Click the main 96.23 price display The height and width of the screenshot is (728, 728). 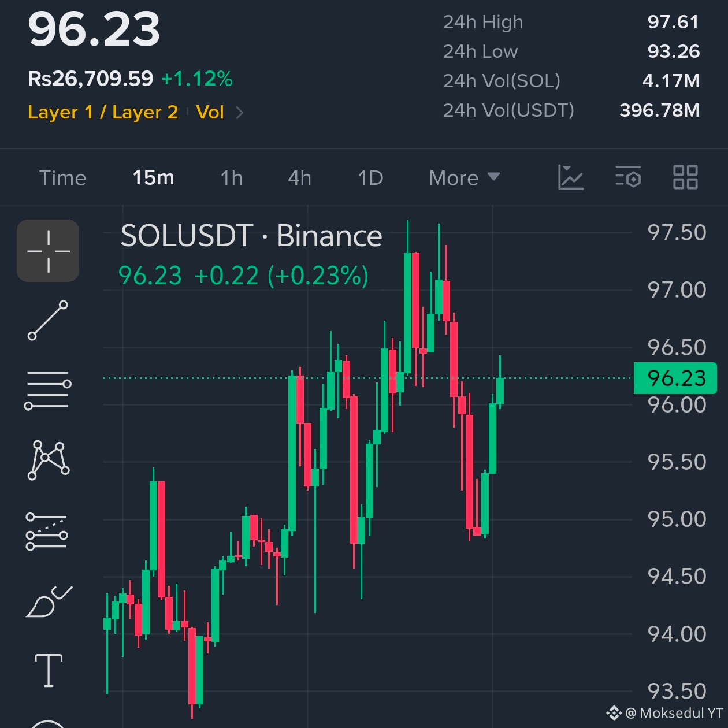click(94, 29)
